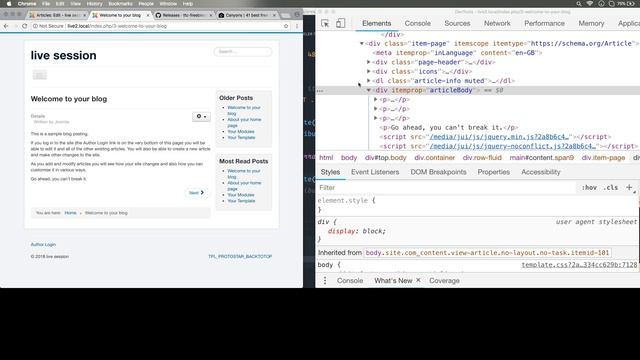Screen dimensions: 640x360
Task: Open the DevTools drawer three-dot menu
Action: coord(325,280)
